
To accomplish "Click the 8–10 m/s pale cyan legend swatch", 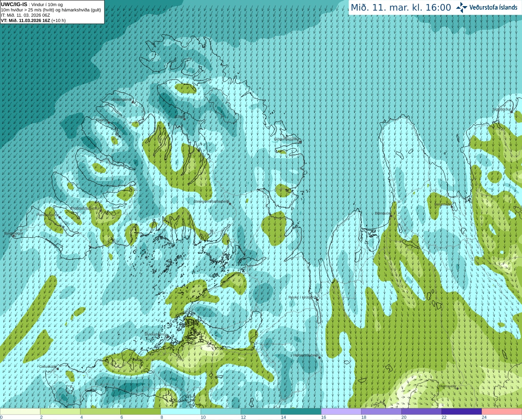I will coord(181,411).
